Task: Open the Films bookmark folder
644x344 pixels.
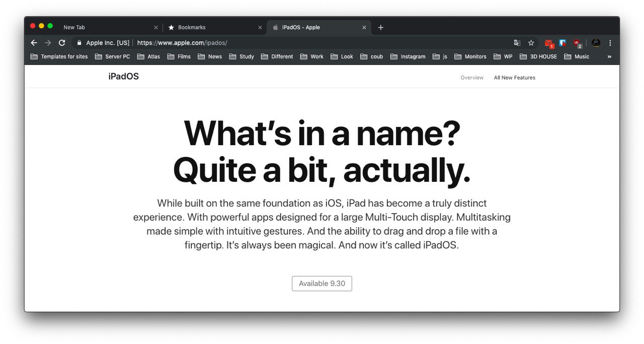Action: point(179,56)
